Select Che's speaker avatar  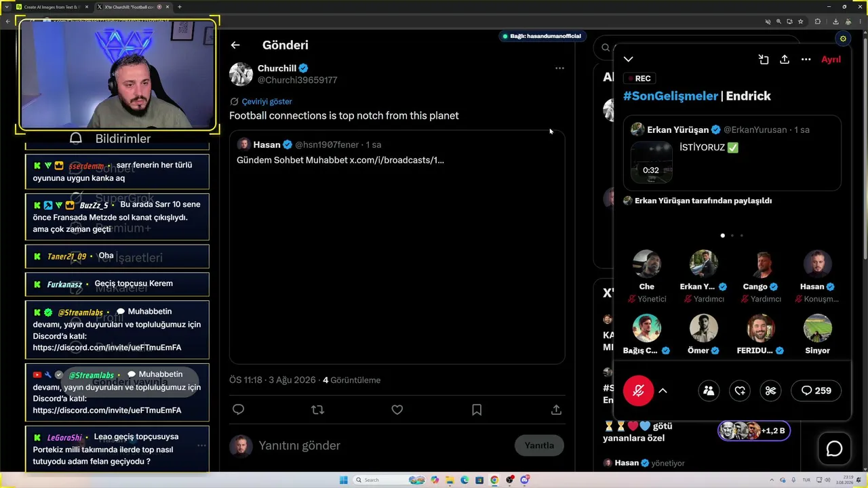(x=646, y=264)
